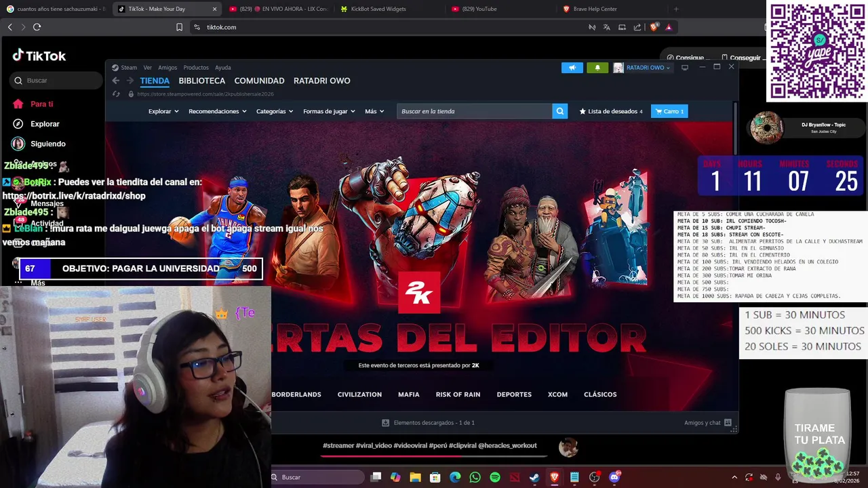Screen dimensions: 868x488
Task: Switch to the YouTube browser tab
Action: (498, 9)
